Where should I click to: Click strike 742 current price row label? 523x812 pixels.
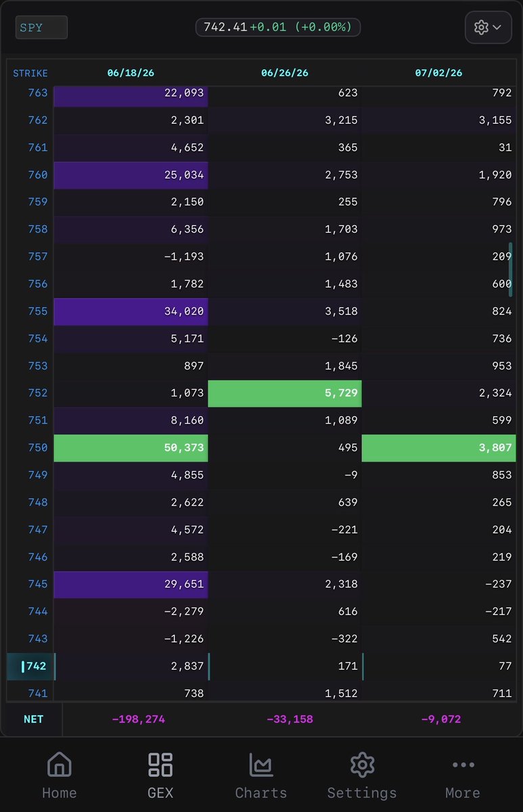30,666
